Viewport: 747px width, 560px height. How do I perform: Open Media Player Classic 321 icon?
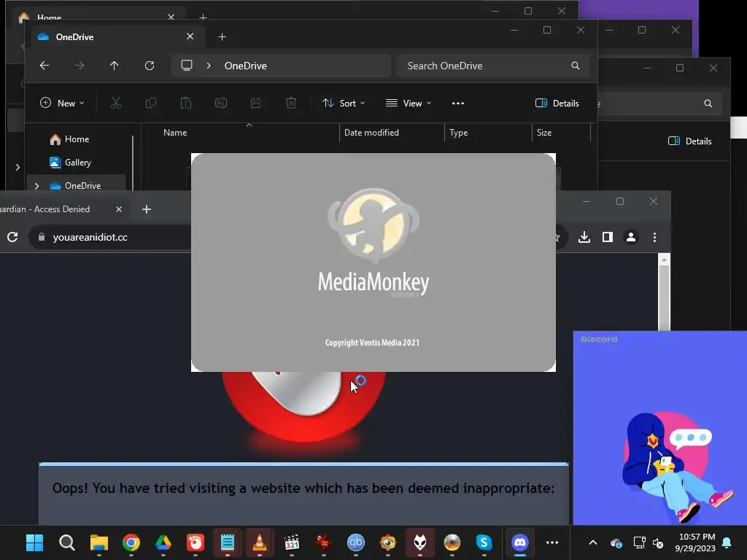pos(291,542)
